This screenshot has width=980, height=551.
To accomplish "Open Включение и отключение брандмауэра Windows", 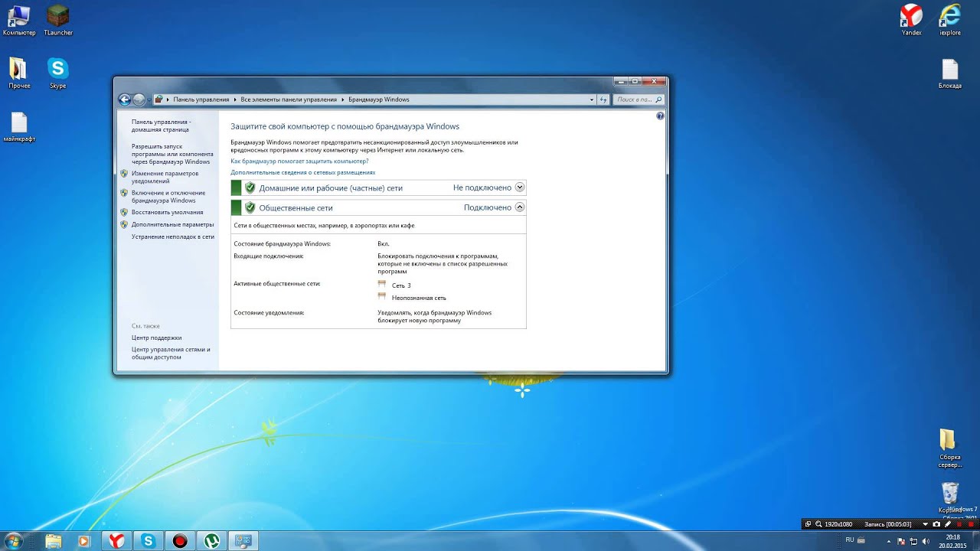I will point(168,197).
